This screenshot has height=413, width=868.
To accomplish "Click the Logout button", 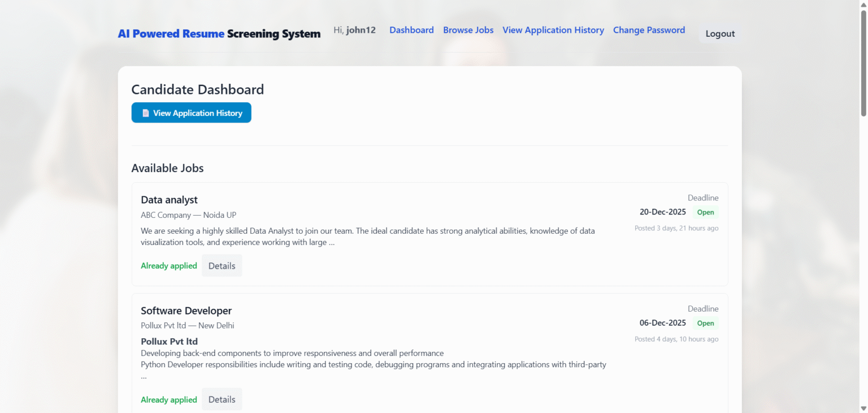I will (x=719, y=33).
